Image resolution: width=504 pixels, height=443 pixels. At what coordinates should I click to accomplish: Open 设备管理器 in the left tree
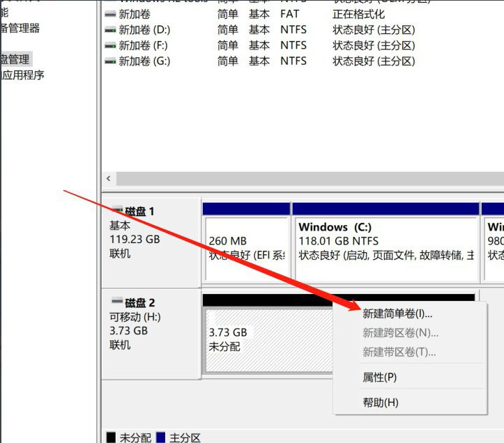(x=20, y=29)
